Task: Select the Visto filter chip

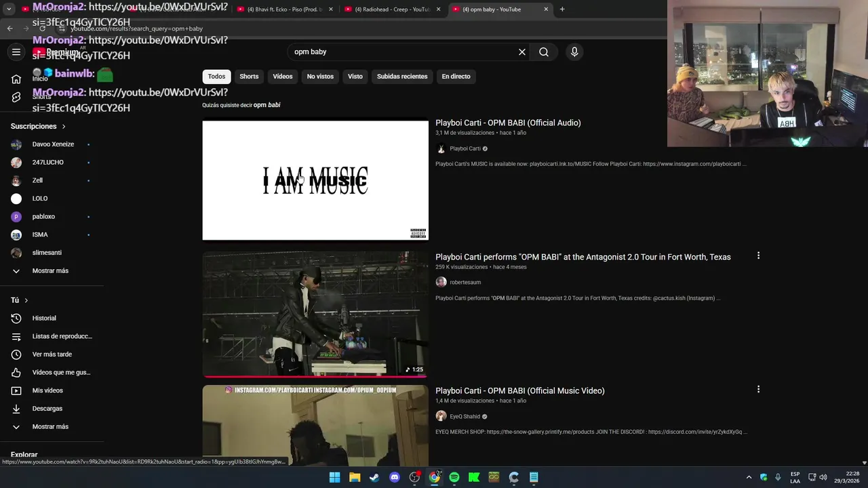Action: [x=355, y=77]
